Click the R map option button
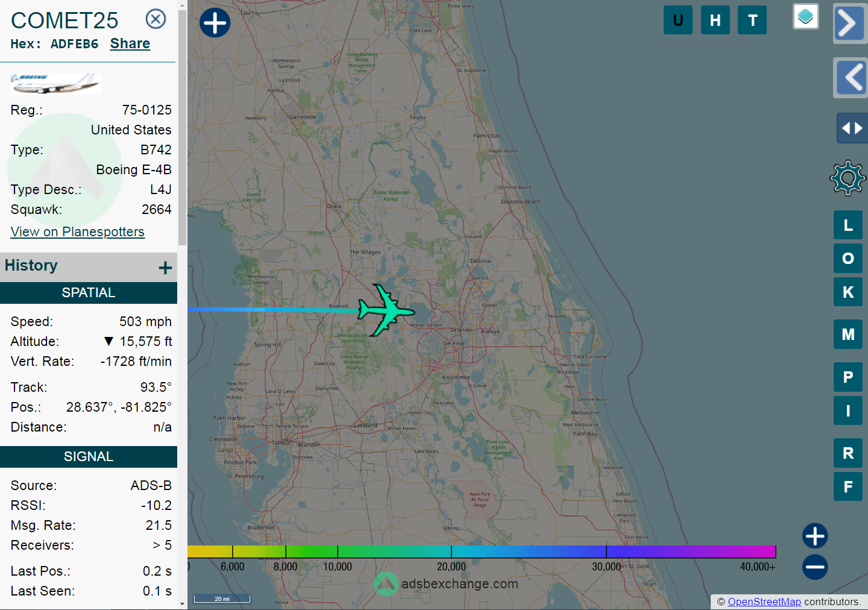868x610 pixels. pos(848,453)
